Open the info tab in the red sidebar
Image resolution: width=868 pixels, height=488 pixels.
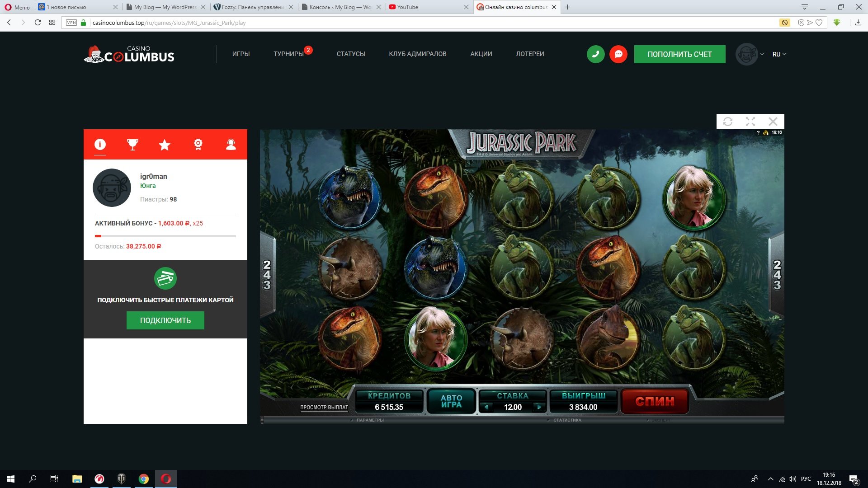point(100,144)
